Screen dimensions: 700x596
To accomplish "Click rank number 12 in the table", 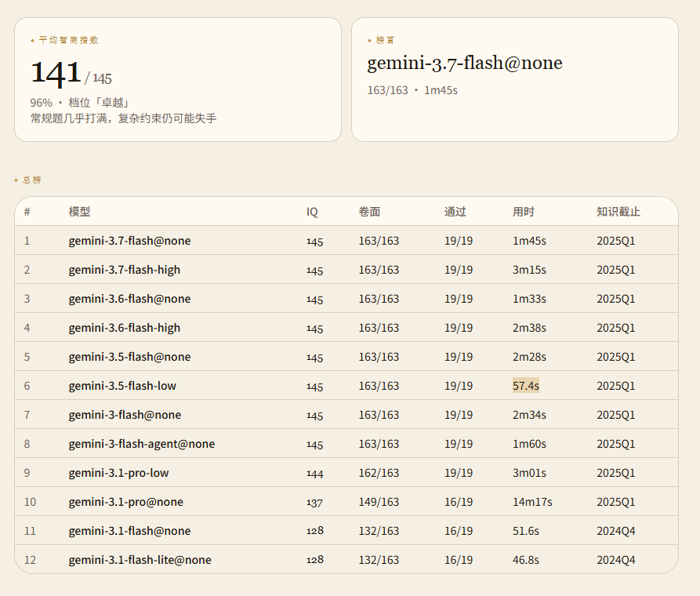I will 30,560.
